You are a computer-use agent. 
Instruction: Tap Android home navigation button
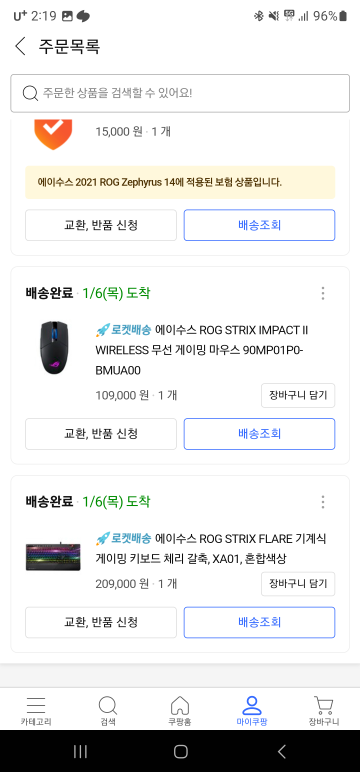click(x=181, y=751)
